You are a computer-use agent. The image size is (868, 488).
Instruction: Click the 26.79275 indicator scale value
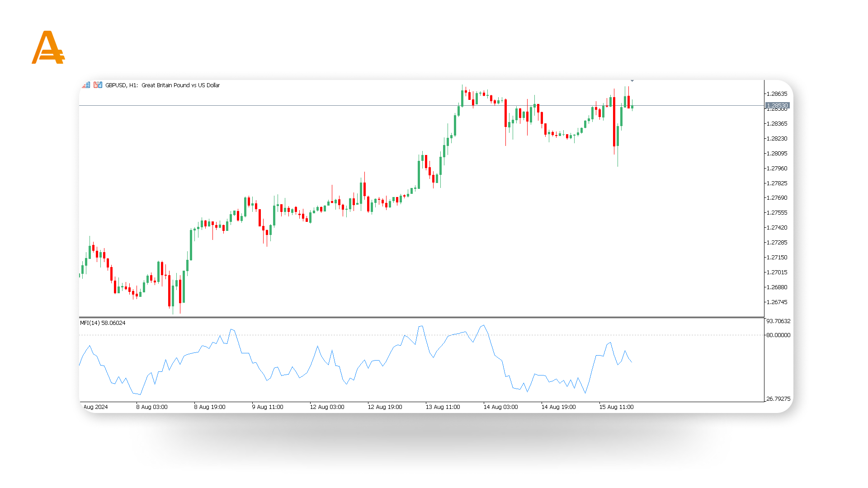coord(778,399)
